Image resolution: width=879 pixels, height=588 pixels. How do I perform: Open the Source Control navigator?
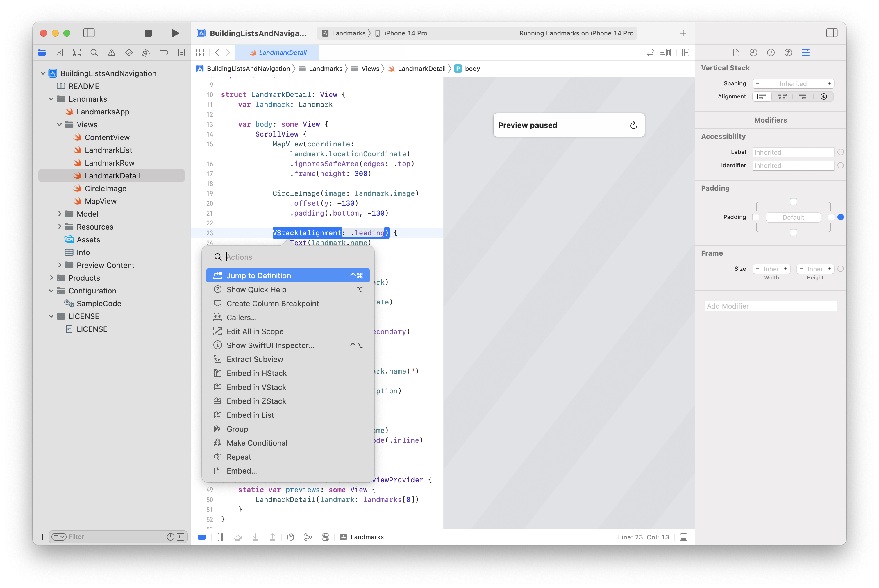point(59,53)
